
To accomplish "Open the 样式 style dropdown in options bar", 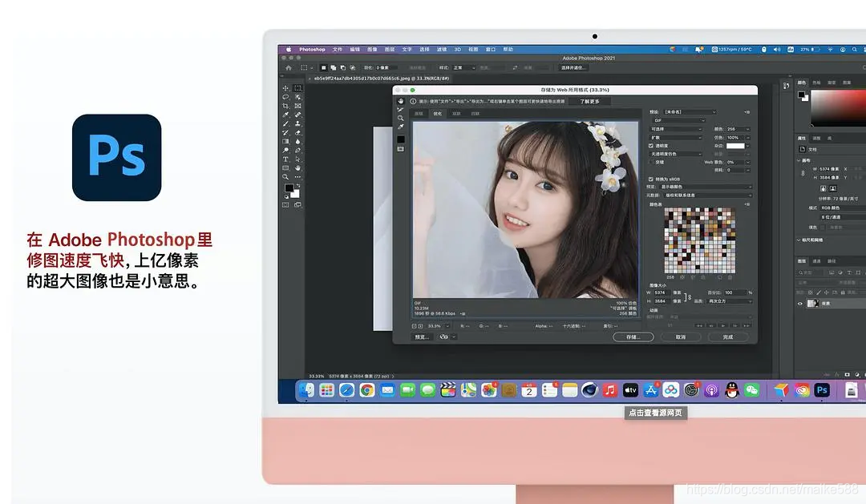I will coord(464,68).
